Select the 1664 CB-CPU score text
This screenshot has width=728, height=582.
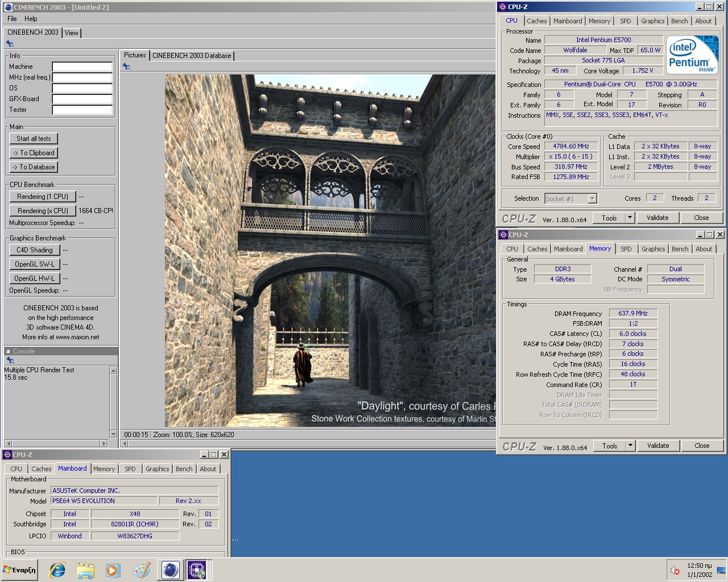[96, 211]
